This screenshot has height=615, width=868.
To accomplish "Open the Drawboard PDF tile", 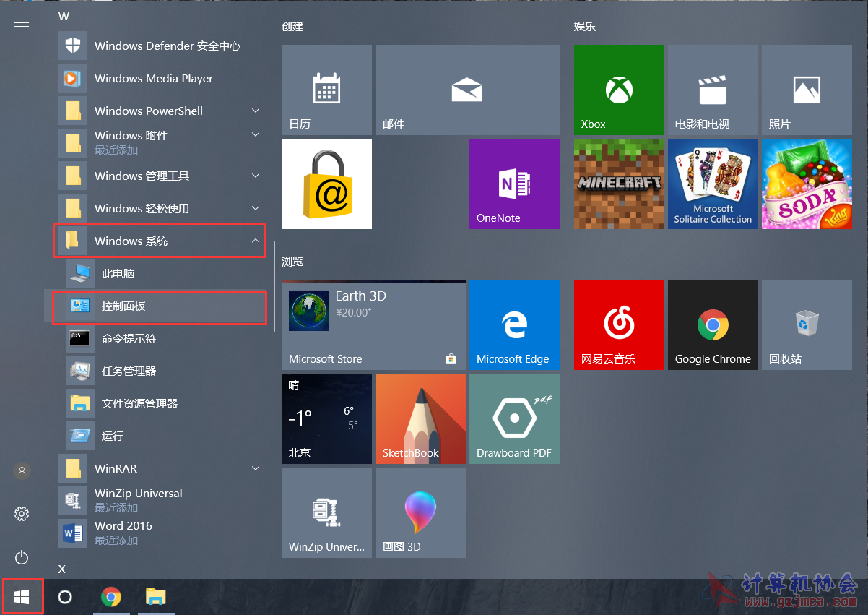I will pyautogui.click(x=514, y=418).
